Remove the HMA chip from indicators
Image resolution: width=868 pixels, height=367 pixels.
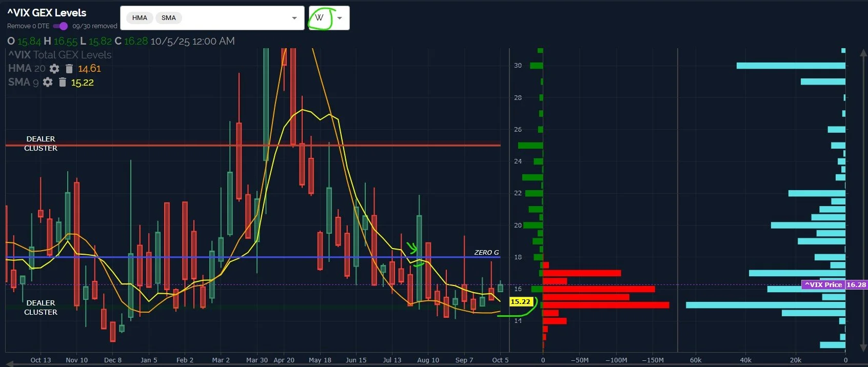tap(140, 18)
